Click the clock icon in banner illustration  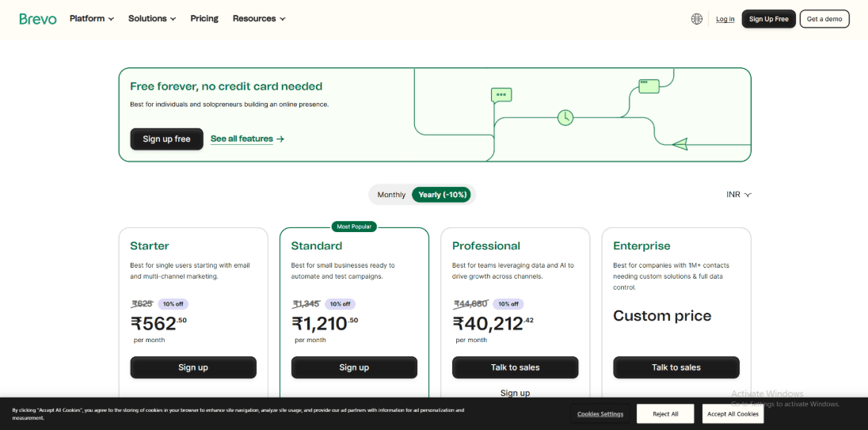click(x=565, y=117)
